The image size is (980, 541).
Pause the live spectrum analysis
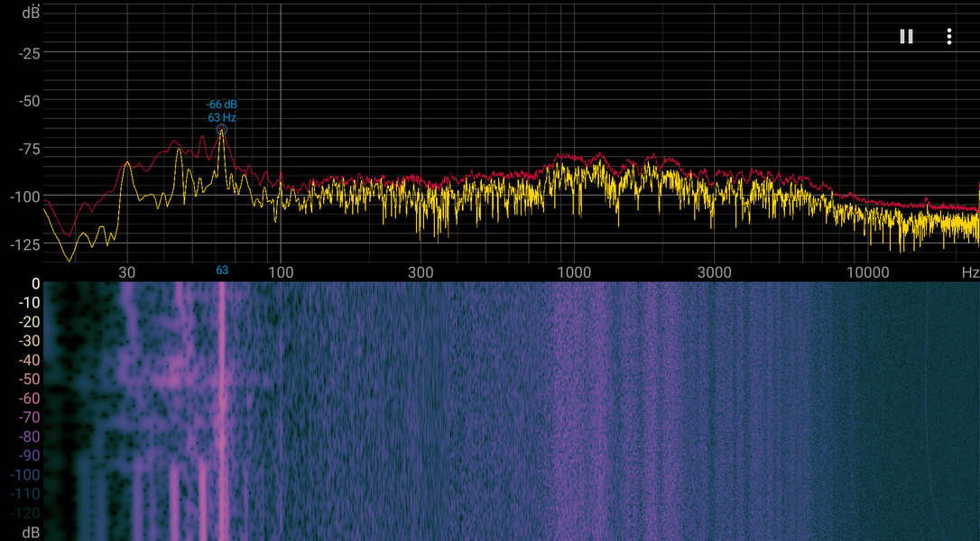[906, 36]
